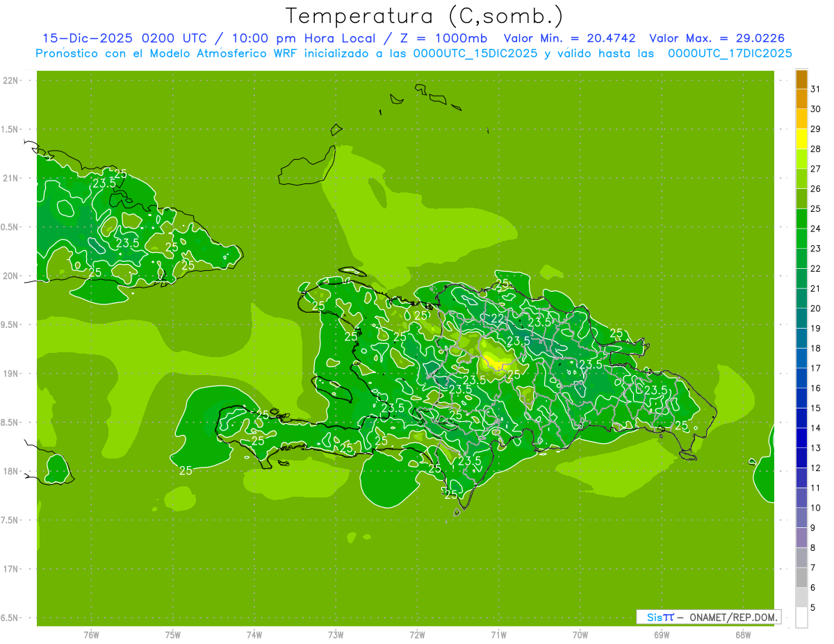Click the 75W longitude axis label
834x644 pixels.
pos(172,635)
